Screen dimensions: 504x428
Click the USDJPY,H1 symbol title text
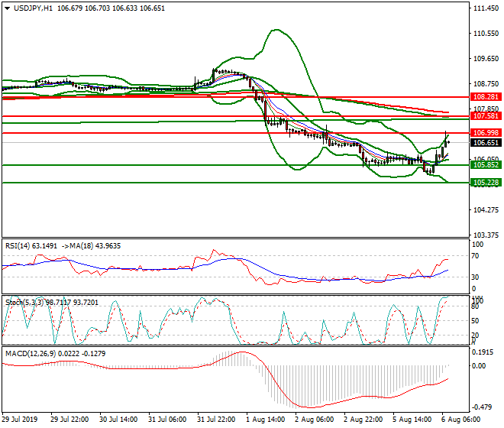pos(32,8)
